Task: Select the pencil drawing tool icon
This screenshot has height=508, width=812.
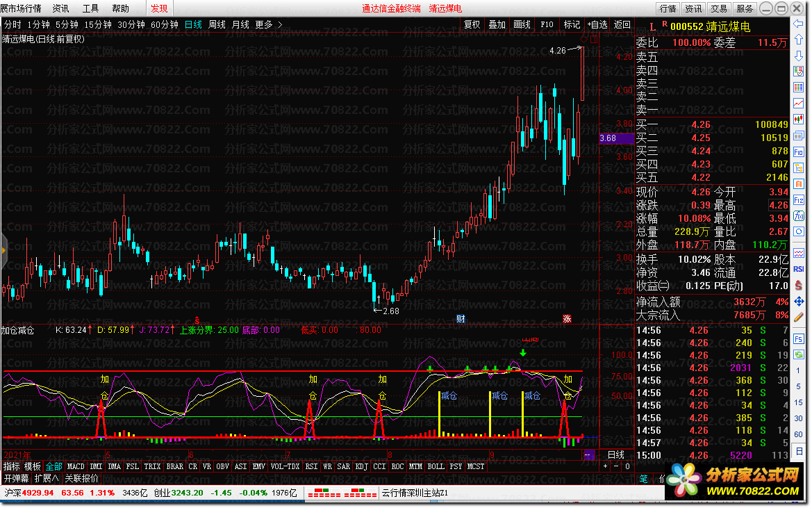Action: 799,318
